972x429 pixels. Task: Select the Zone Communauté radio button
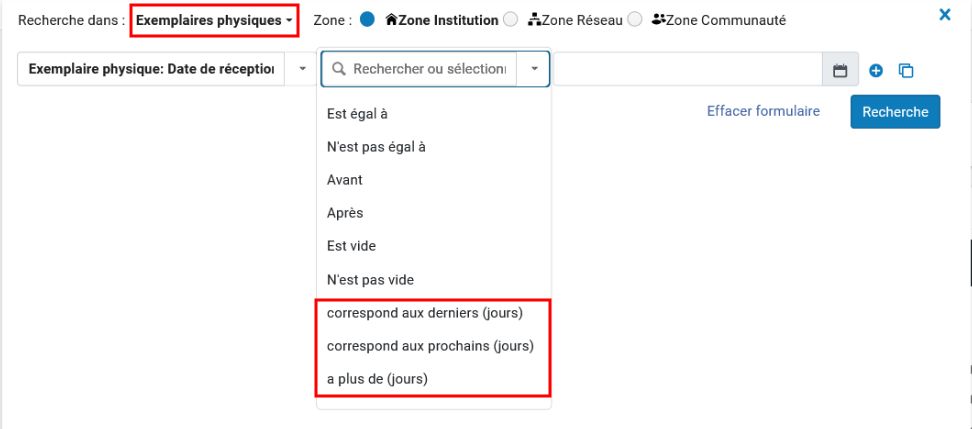click(634, 19)
